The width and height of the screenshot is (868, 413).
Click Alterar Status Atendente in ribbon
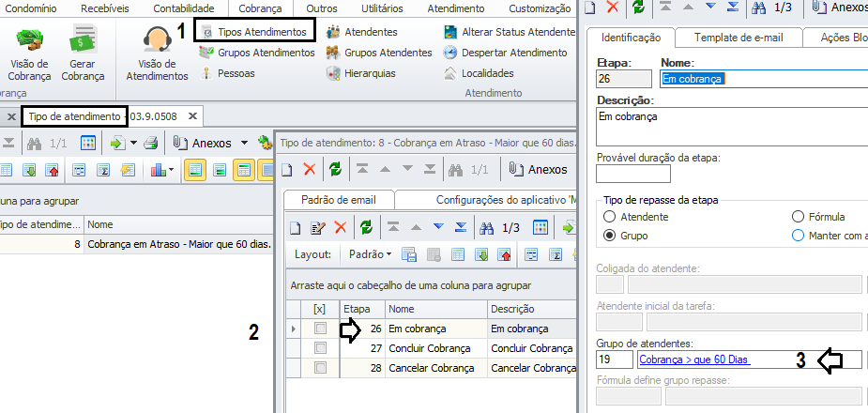pyautogui.click(x=510, y=32)
